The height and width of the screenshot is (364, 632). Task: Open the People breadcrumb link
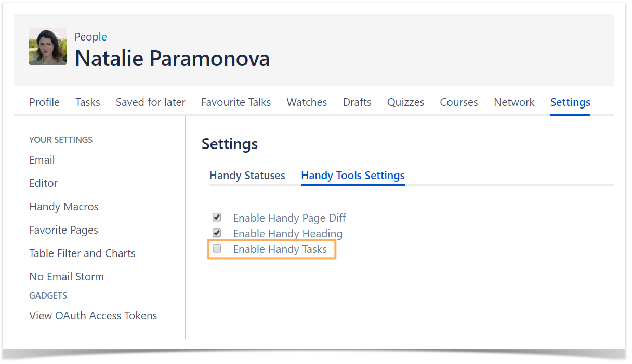click(91, 37)
